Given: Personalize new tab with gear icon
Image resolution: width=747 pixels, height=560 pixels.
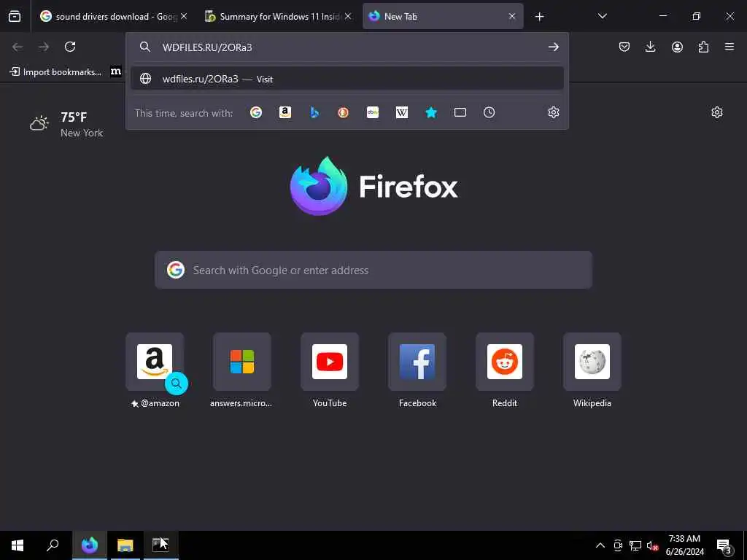Looking at the screenshot, I should 716,112.
